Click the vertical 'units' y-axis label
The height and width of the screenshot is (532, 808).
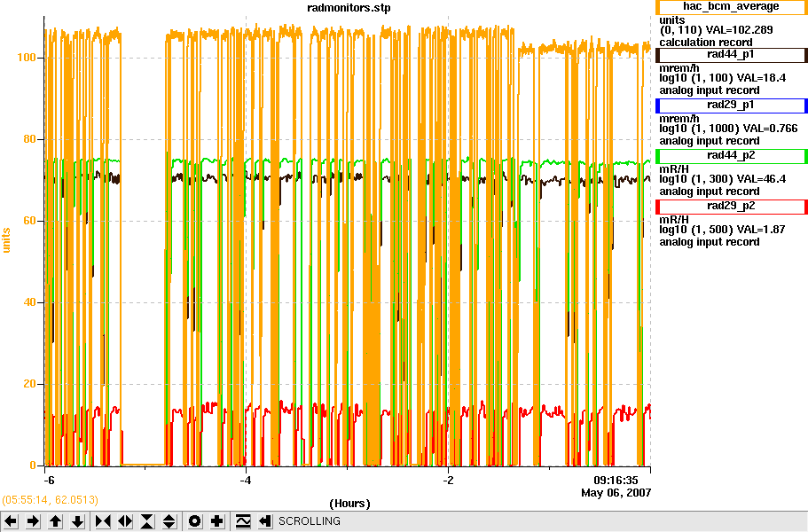click(x=6, y=240)
